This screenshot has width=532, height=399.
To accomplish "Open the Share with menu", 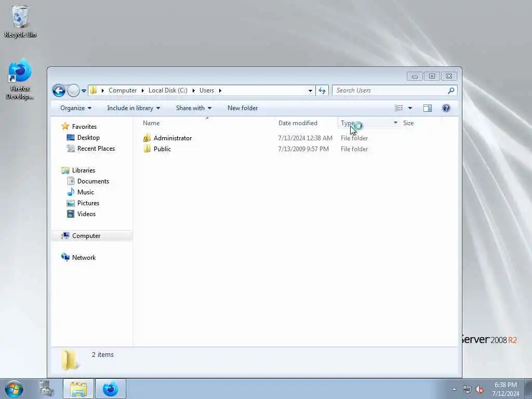I will [193, 108].
